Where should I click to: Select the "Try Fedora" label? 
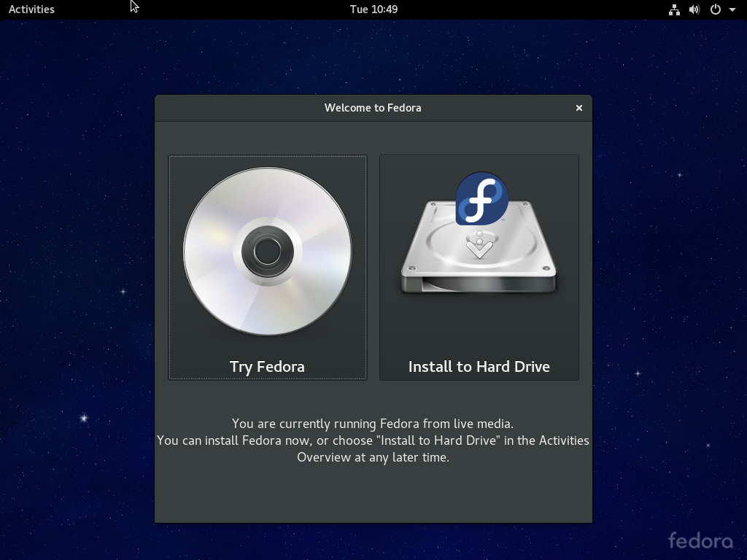267,367
